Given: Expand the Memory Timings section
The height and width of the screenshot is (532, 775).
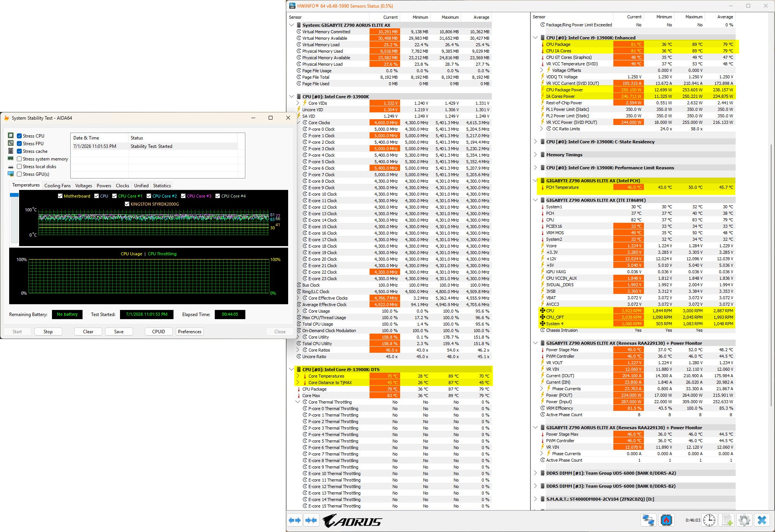Looking at the screenshot, I should coord(535,155).
